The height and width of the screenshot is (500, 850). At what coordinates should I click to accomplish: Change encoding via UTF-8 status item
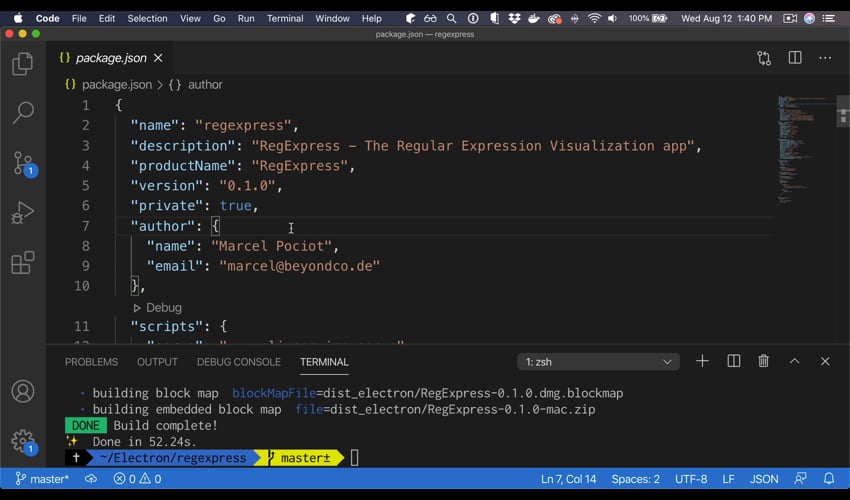(x=691, y=479)
